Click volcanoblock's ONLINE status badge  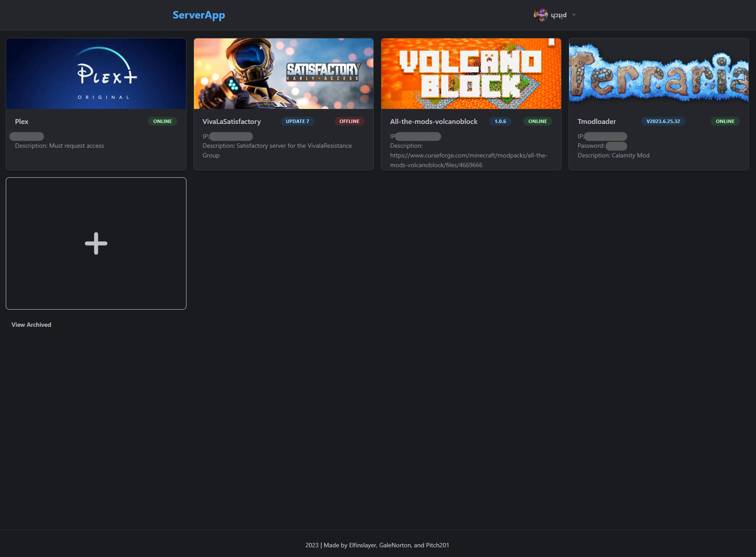[538, 121]
